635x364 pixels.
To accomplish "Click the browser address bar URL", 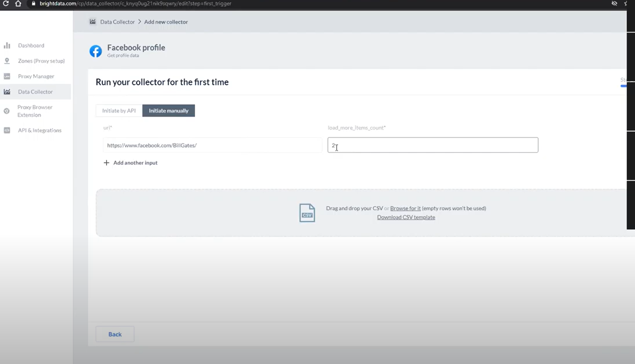I will (135, 3).
